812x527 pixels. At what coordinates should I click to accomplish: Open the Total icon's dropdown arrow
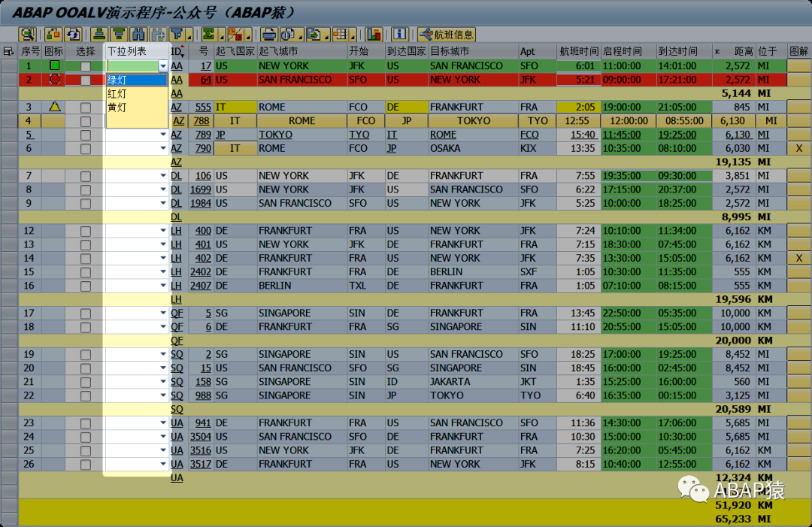pos(222,36)
